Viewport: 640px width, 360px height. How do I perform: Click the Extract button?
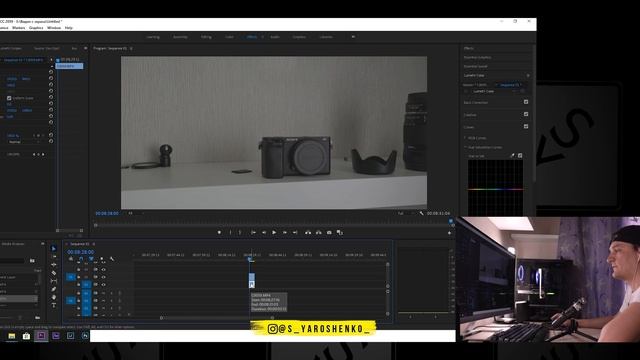tap(318, 232)
